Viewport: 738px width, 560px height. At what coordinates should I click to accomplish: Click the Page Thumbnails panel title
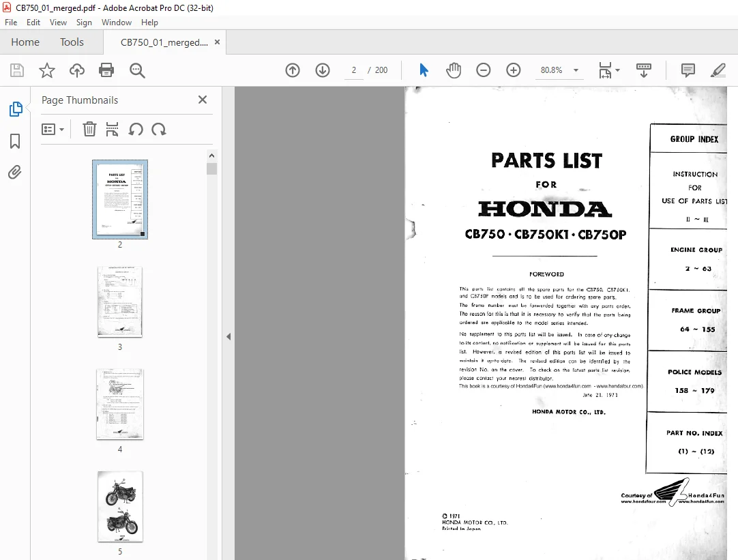[80, 100]
